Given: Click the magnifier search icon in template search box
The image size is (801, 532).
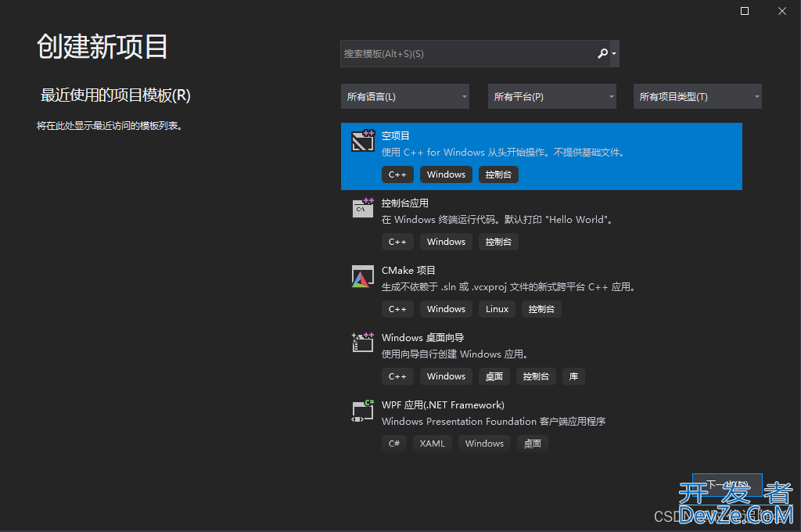Looking at the screenshot, I should click(x=603, y=54).
